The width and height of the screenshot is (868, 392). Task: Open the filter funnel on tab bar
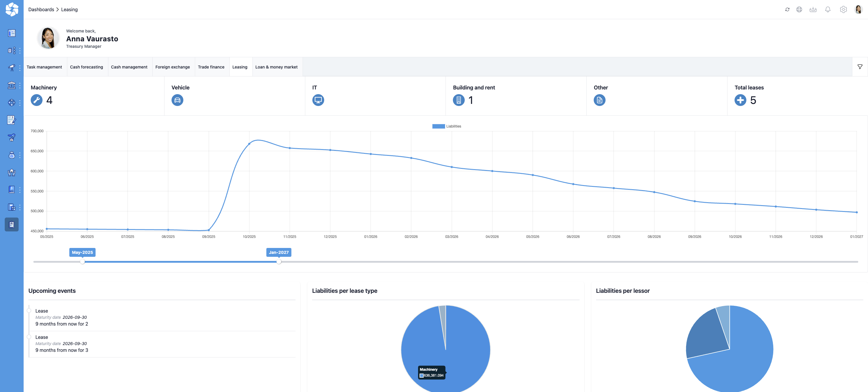860,67
